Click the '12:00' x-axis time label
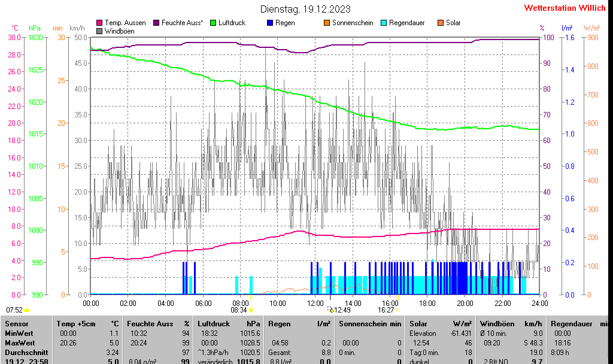613x364 pixels. 315,304
